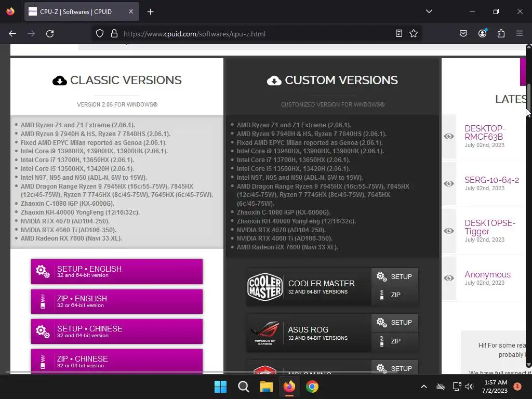Viewport: 532px width, 399px height.
Task: Click the eye icon next to SERG-10-64-2
Action: (x=449, y=183)
